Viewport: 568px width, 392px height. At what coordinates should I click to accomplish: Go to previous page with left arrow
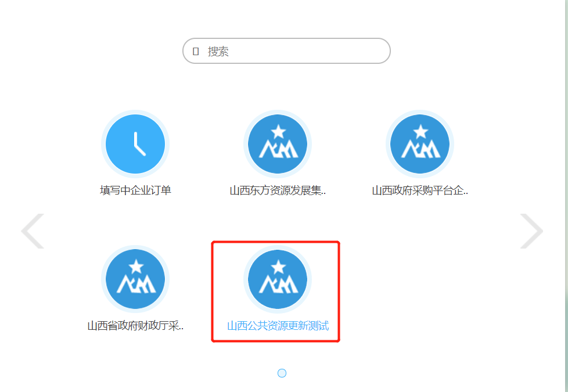point(33,231)
